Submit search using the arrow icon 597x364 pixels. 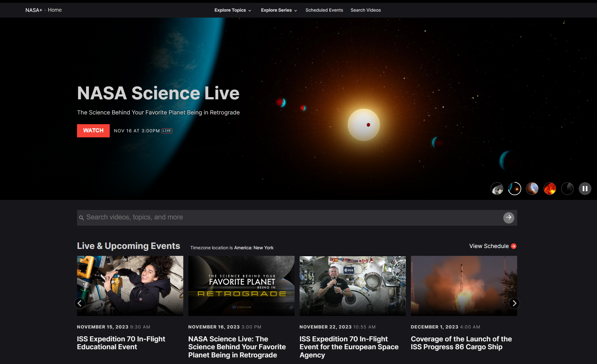click(509, 218)
